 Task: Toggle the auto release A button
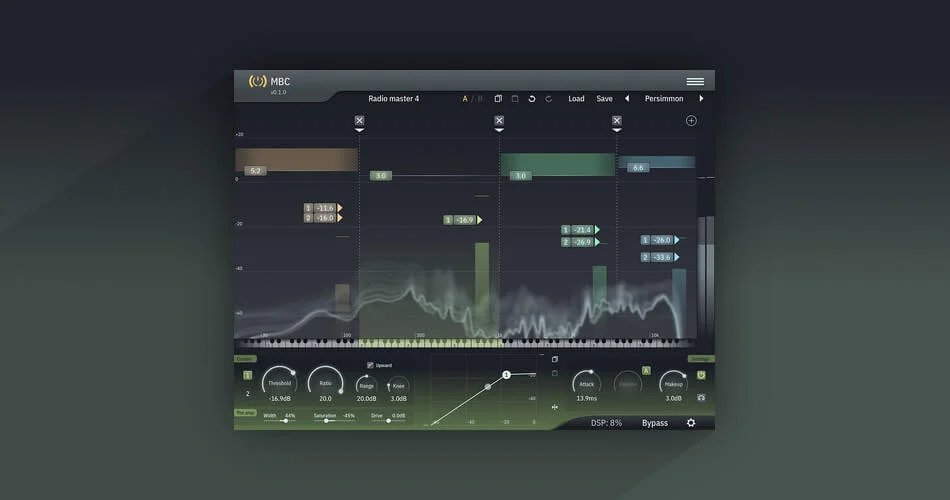pos(646,370)
